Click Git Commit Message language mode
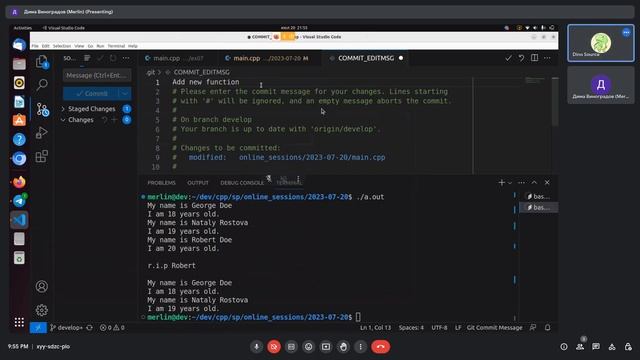Image resolution: width=640 pixels, height=360 pixels. click(x=494, y=327)
